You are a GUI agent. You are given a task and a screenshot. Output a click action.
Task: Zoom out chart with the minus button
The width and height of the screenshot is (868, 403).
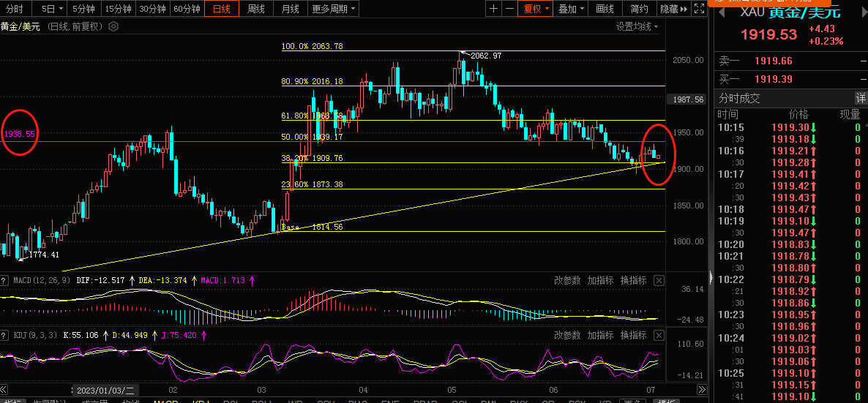[x=509, y=9]
